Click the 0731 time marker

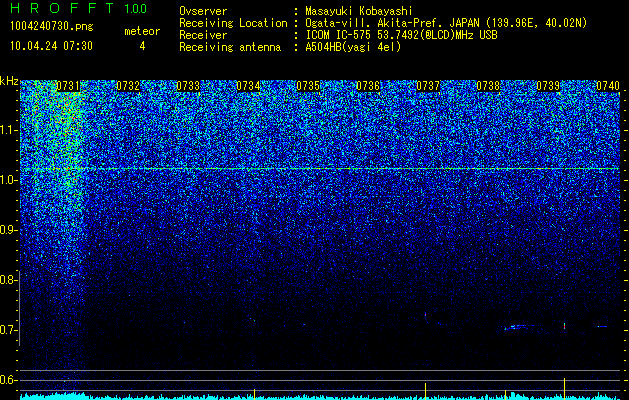68,86
